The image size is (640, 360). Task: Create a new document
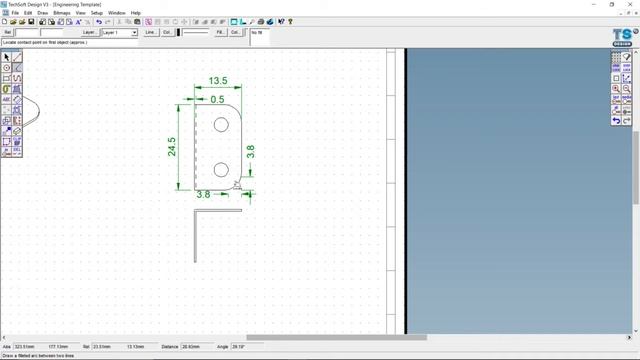click(x=4, y=22)
